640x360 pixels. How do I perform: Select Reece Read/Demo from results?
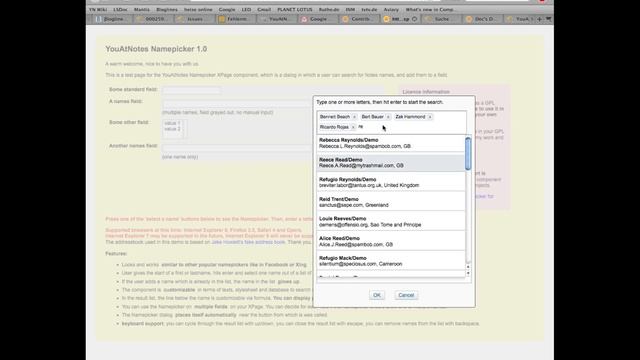391,163
